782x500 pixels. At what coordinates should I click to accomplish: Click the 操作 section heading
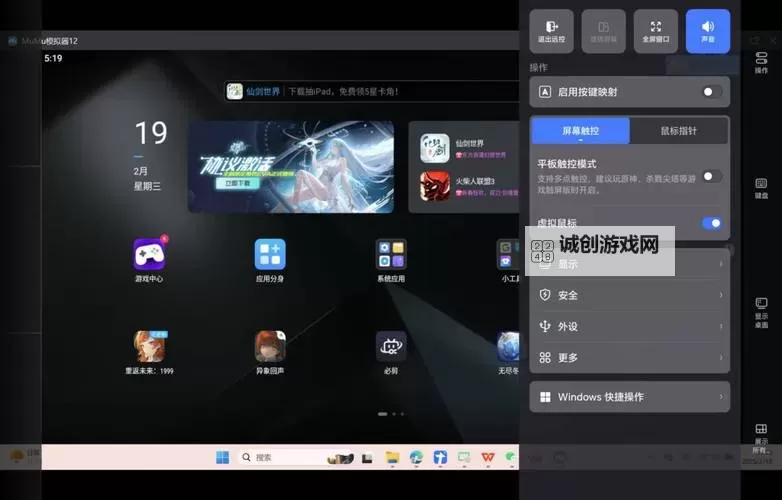point(539,67)
